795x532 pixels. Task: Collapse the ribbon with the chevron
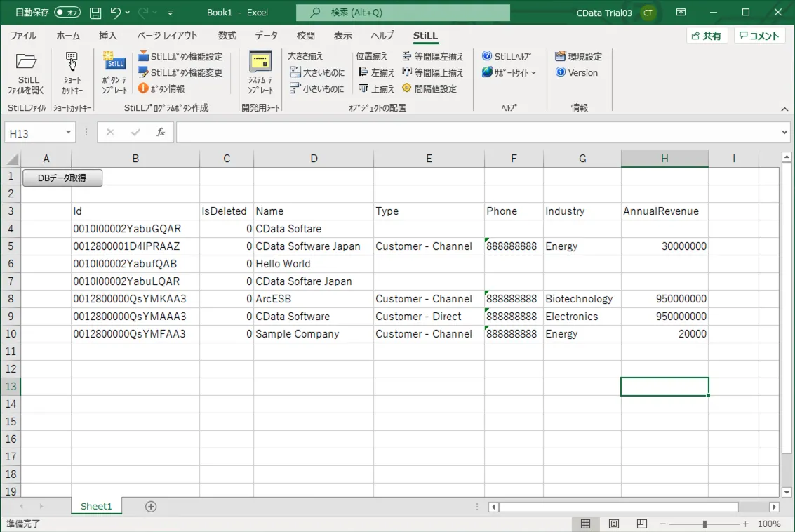(784, 108)
